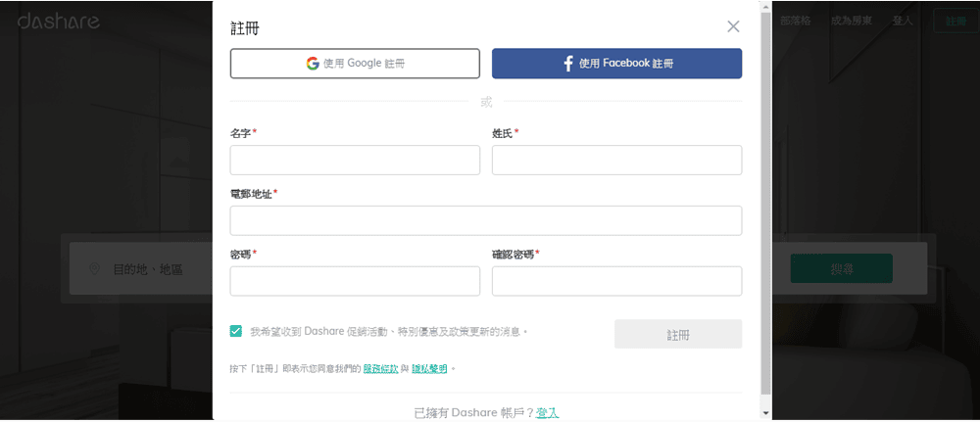
Task: Click the 電郵地址 email input field
Action: point(485,221)
